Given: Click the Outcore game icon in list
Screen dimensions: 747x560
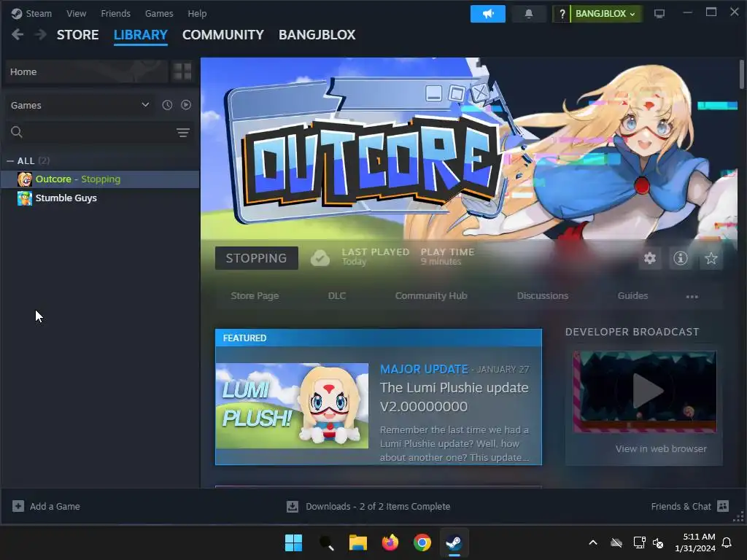Looking at the screenshot, I should pyautogui.click(x=25, y=179).
